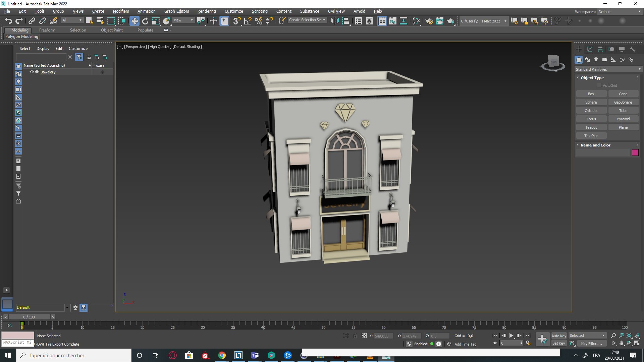Toggle Set Key mode button
The width and height of the screenshot is (644, 362).
click(x=559, y=343)
